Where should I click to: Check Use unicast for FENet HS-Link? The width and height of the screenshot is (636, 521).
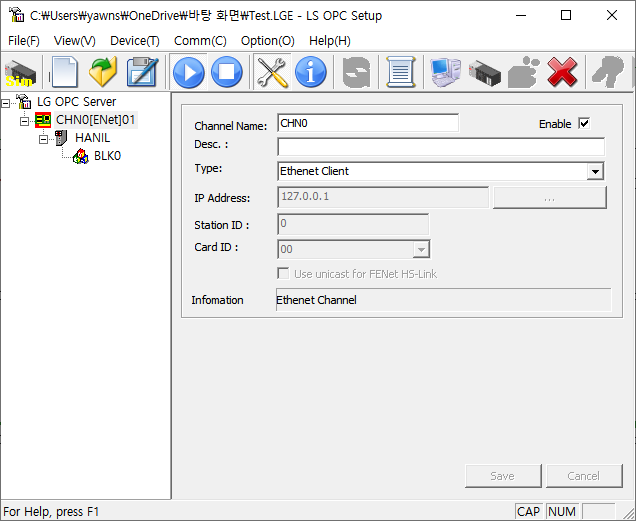click(x=283, y=273)
